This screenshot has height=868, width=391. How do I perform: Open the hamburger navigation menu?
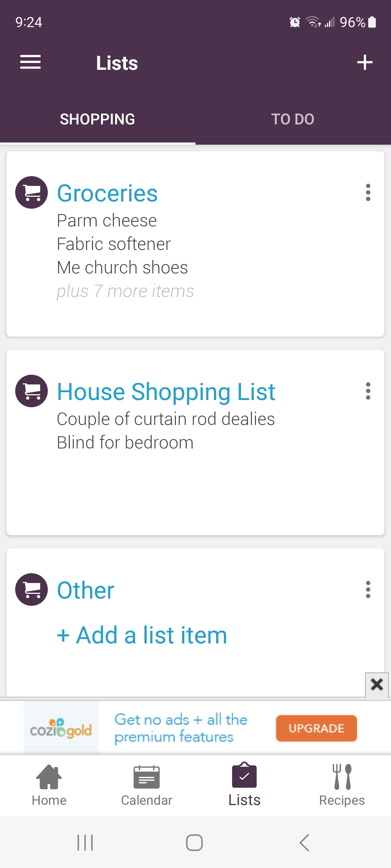(x=30, y=62)
